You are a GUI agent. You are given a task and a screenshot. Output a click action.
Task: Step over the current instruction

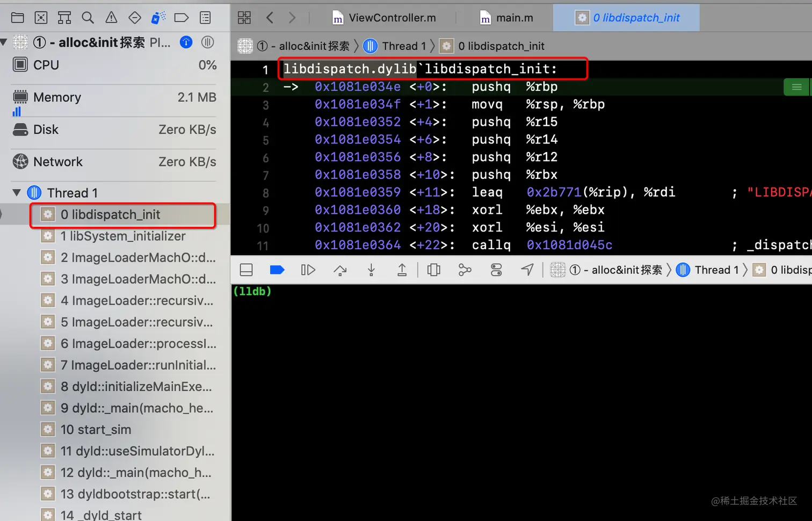point(340,270)
